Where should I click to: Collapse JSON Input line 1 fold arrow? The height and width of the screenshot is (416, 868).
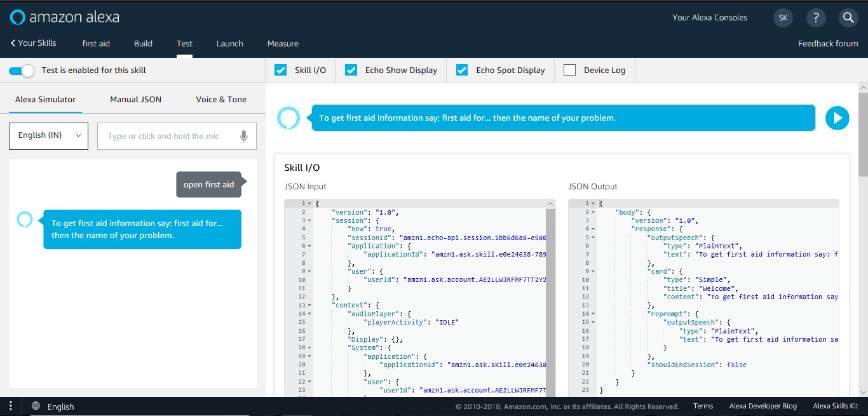pyautogui.click(x=309, y=203)
